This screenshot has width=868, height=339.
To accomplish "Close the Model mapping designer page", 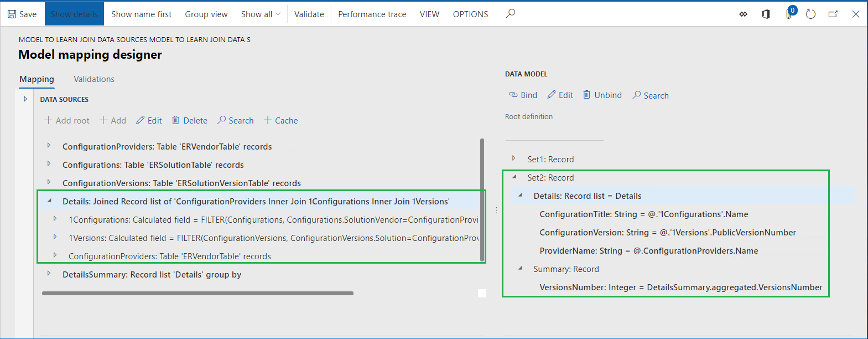I will click(x=855, y=14).
